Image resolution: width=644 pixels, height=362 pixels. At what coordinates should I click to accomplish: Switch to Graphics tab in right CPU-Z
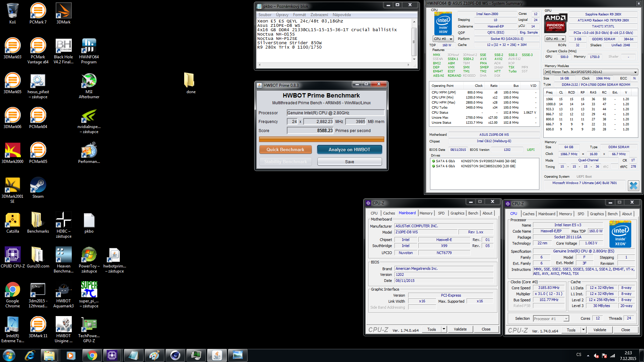(x=597, y=214)
